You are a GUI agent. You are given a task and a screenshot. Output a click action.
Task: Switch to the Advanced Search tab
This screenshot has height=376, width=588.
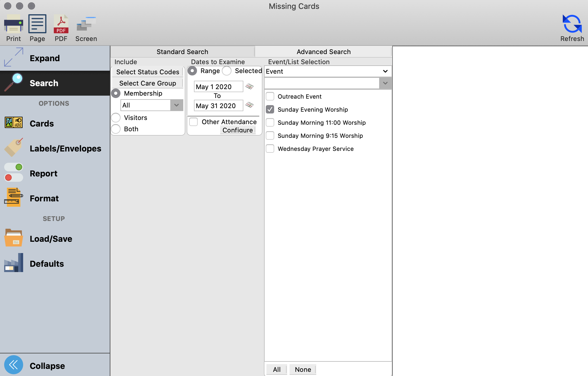click(323, 52)
